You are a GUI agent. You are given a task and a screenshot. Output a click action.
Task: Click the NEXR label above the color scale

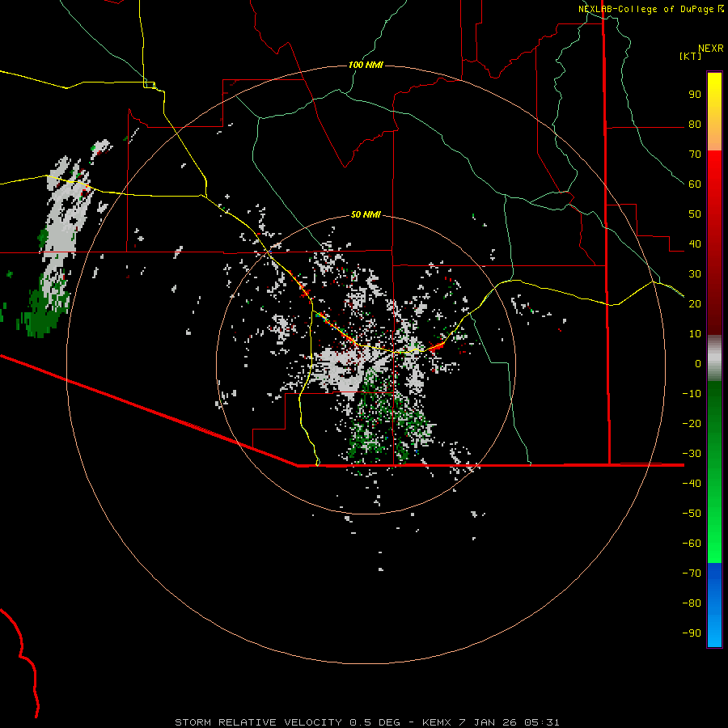pyautogui.click(x=711, y=49)
